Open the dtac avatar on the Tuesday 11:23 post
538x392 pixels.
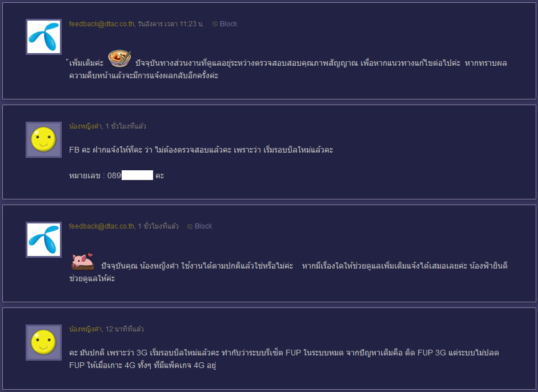43,37
